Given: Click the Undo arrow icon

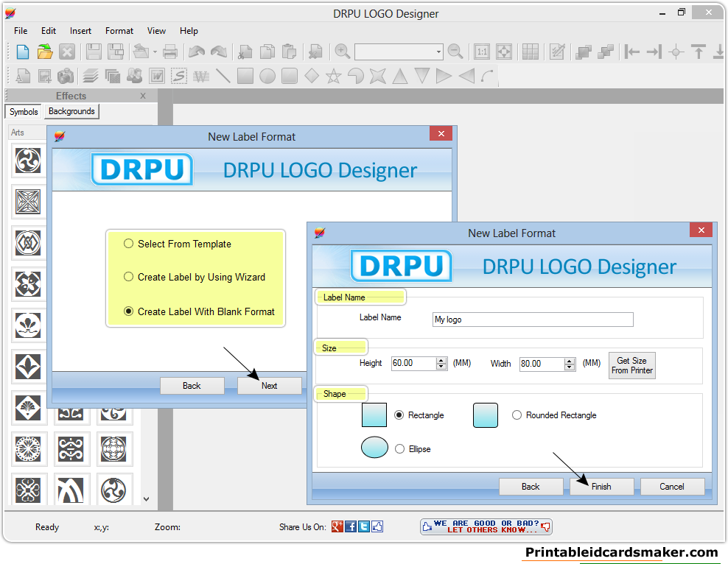Looking at the screenshot, I should (x=197, y=52).
